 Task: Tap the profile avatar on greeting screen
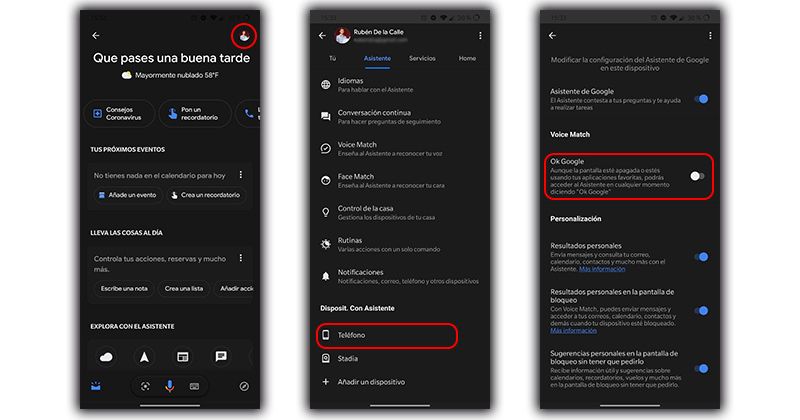point(244,36)
